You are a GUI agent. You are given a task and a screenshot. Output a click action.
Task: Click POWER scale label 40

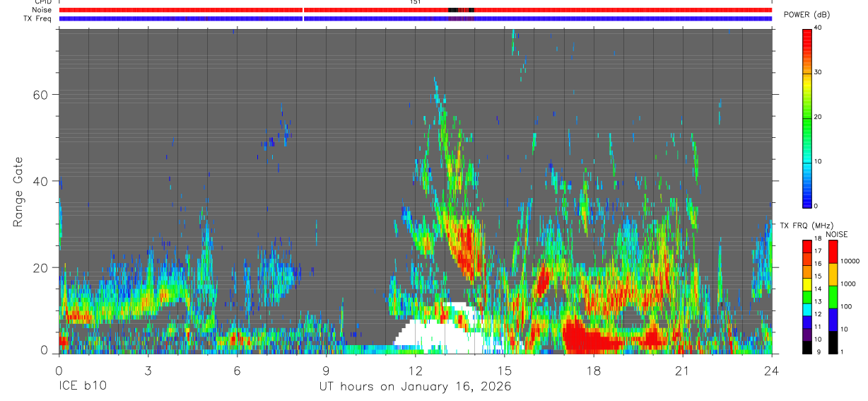tap(818, 28)
